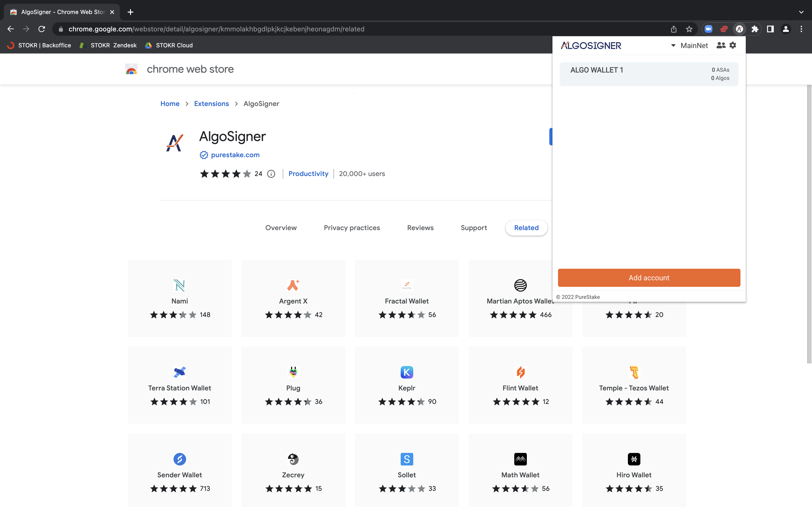Open the AlgoSigner contacts people icon

pyautogui.click(x=721, y=45)
